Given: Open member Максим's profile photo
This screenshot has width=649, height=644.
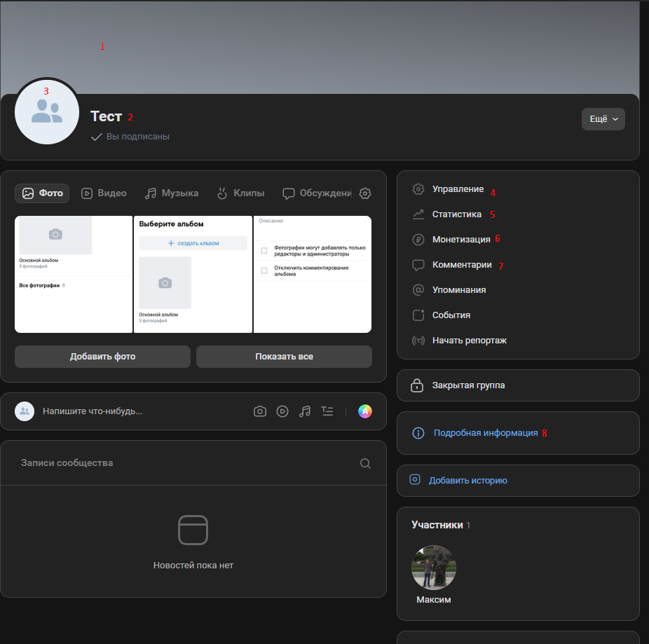Looking at the screenshot, I should 434,568.
